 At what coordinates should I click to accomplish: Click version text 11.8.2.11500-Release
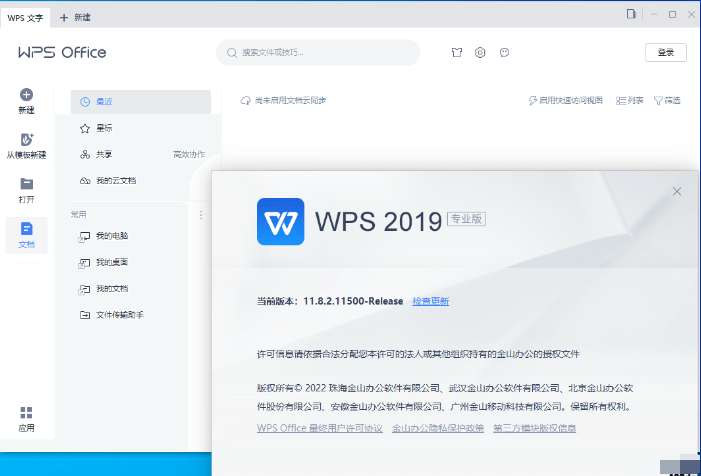353,301
